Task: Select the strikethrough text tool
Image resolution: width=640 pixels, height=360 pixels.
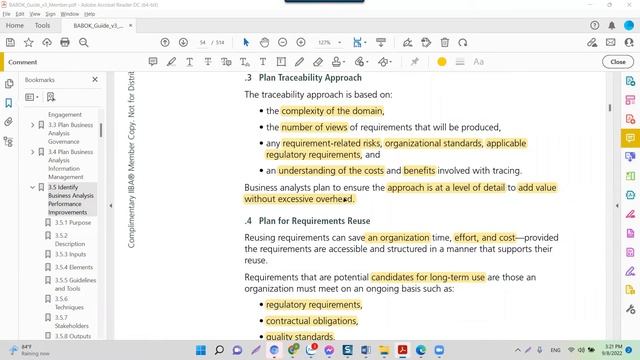Action: pos(208,62)
